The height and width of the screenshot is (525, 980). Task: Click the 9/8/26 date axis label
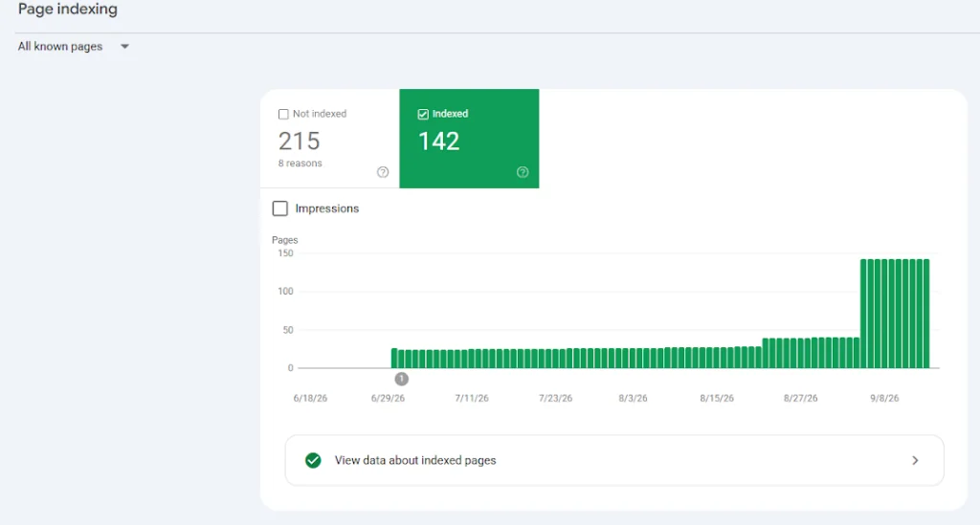pos(884,398)
